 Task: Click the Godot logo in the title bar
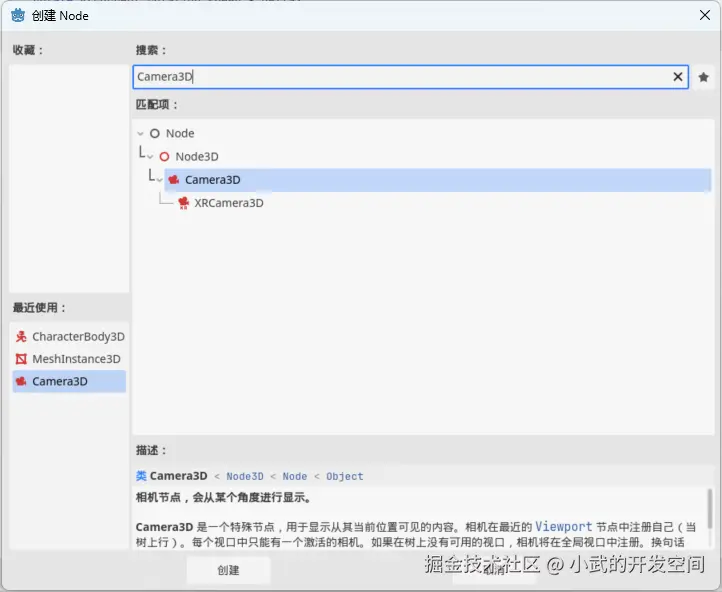(18, 15)
